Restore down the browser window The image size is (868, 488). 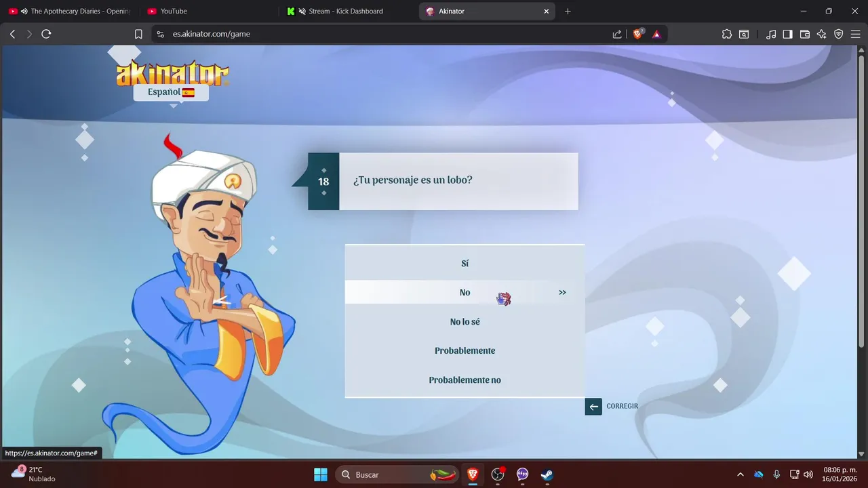point(829,12)
